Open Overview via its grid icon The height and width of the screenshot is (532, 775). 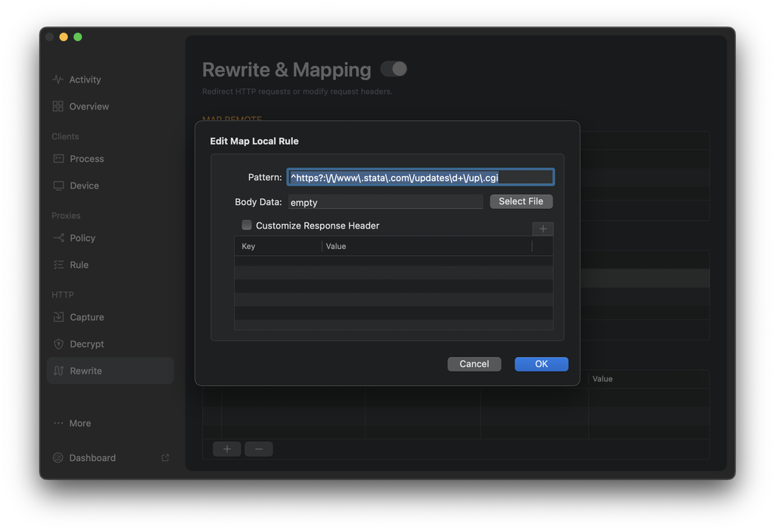point(57,107)
